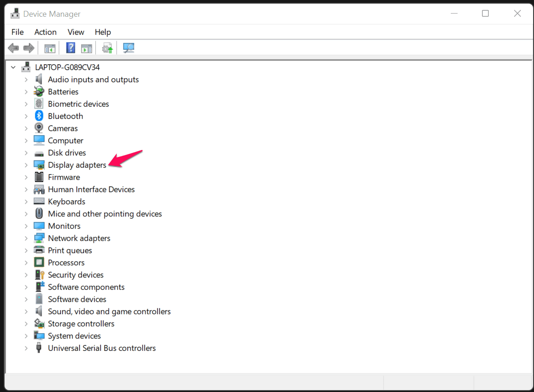This screenshot has height=392, width=534.
Task: Click the Cameras webcam icon
Action: (39, 128)
